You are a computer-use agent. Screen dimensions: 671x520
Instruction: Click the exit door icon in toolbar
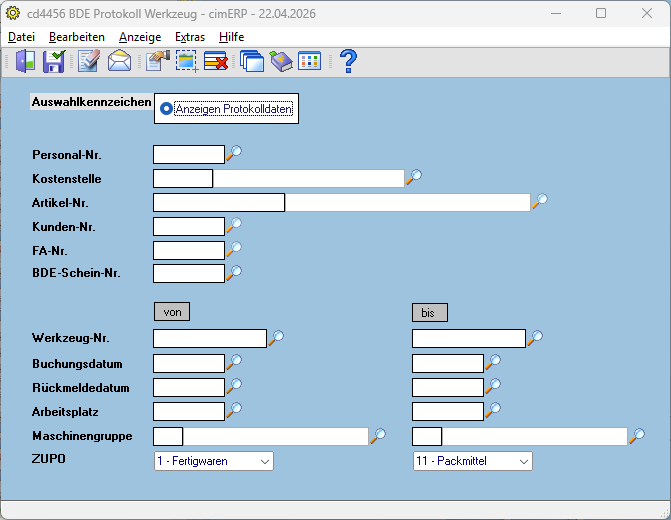pyautogui.click(x=25, y=61)
